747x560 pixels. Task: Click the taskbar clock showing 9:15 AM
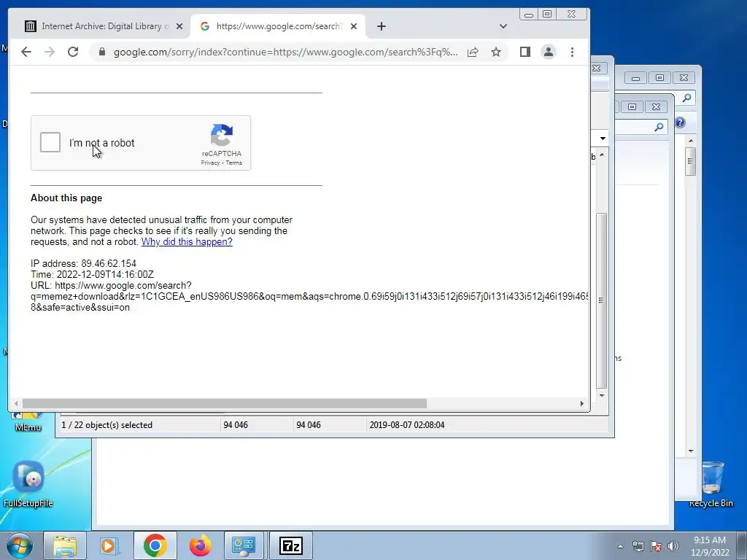point(710,546)
